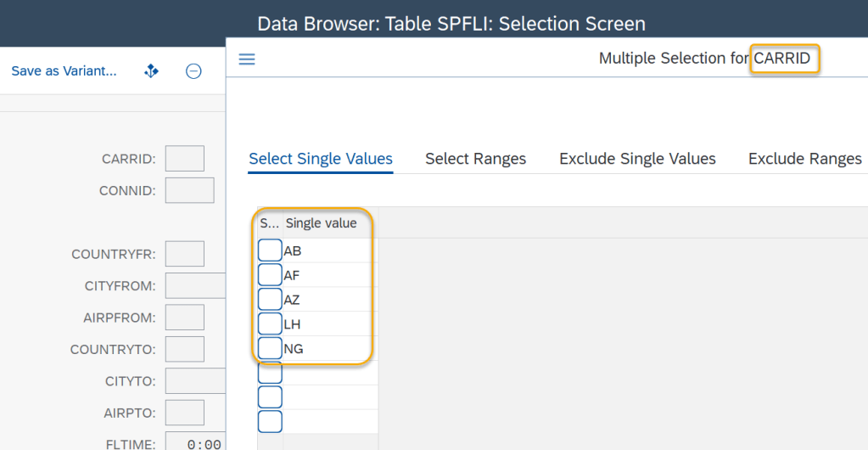868x450 pixels.
Task: Select the CITYFROM text field
Action: click(195, 285)
